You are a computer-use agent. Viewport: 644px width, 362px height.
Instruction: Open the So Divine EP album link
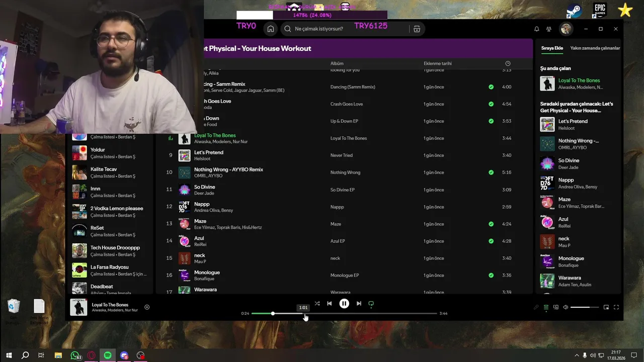(342, 190)
